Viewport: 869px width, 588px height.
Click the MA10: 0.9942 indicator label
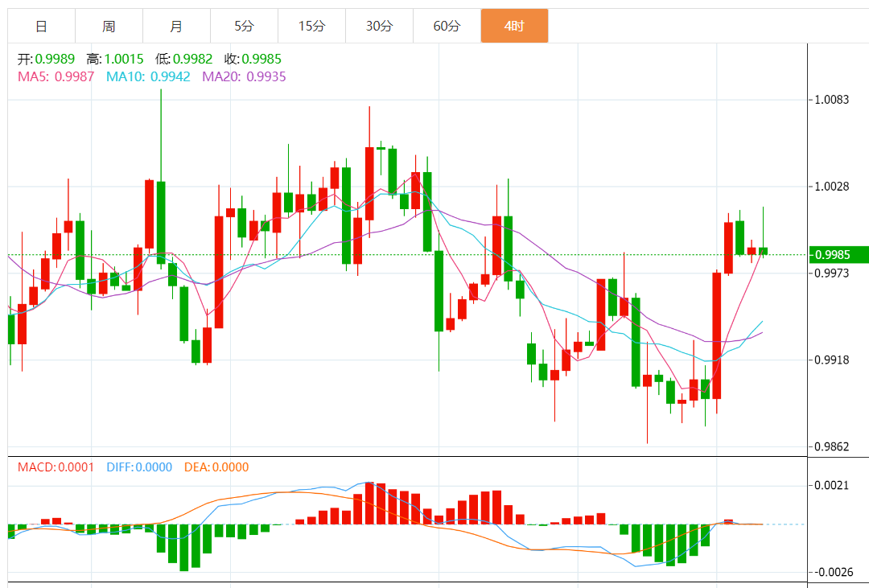[x=149, y=76]
